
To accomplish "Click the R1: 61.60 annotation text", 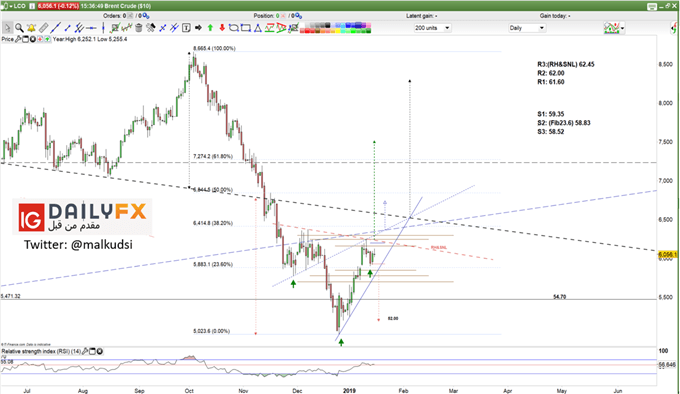I will tap(551, 81).
